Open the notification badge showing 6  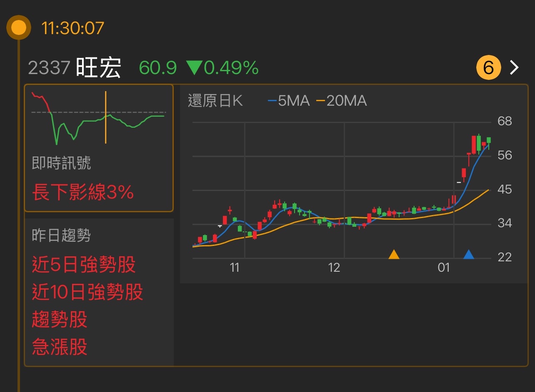pyautogui.click(x=488, y=67)
